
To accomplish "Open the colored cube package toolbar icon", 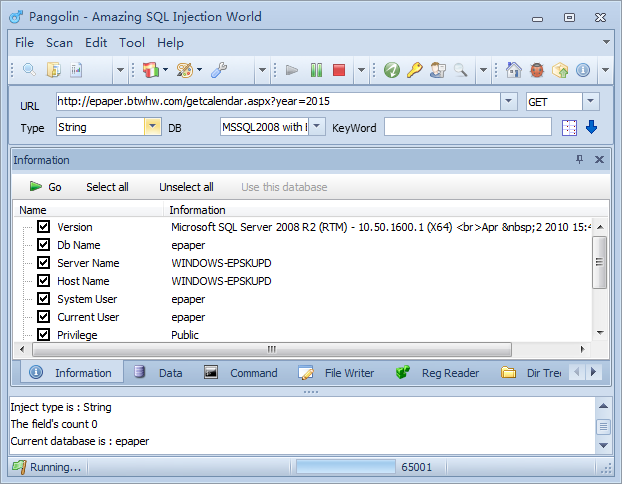I will click(x=151, y=70).
